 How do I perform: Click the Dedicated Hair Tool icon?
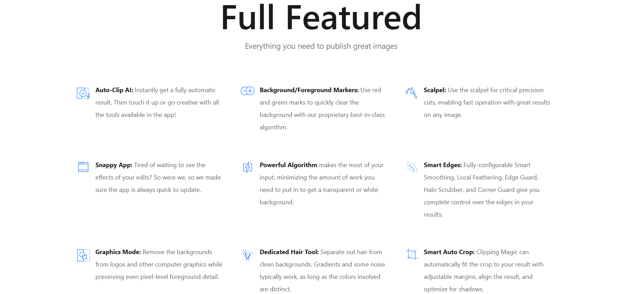pos(247,255)
